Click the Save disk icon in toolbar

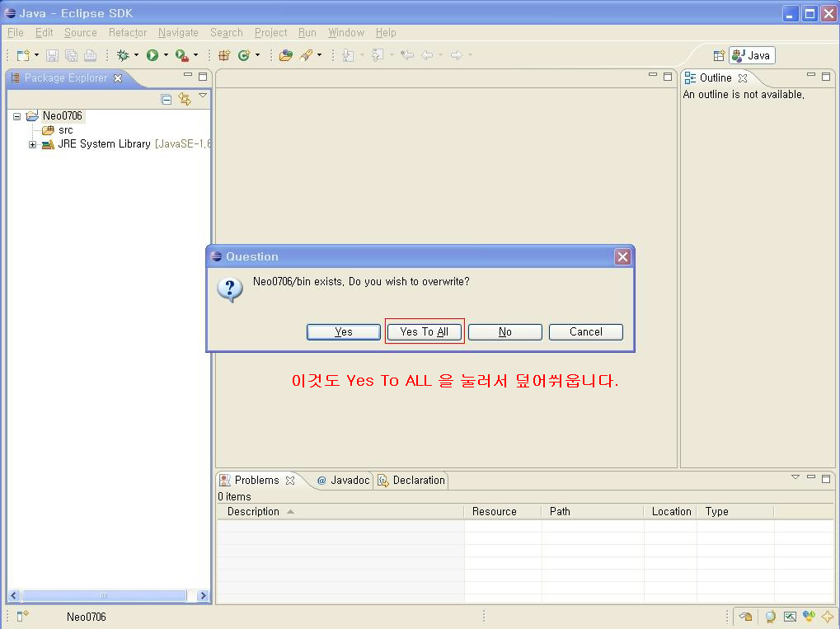click(52, 55)
